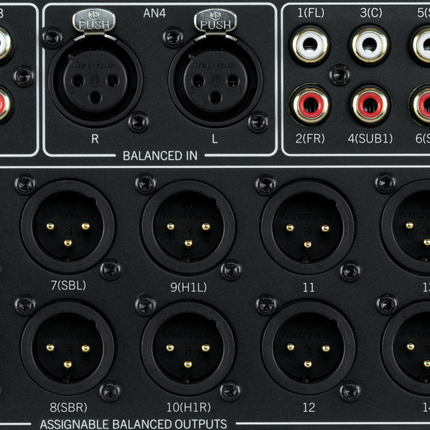The height and width of the screenshot is (430, 430).
Task: Click the R label under the XLR input
Action: (x=95, y=139)
